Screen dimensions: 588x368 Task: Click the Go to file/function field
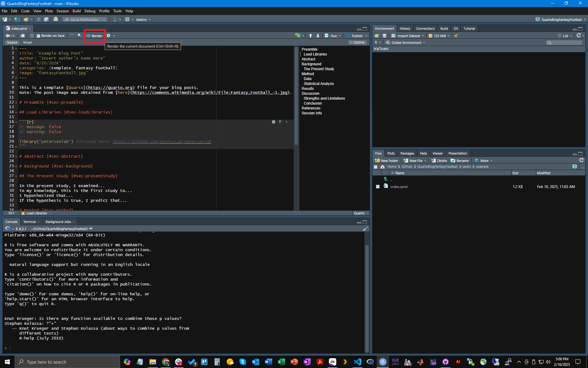pos(85,19)
